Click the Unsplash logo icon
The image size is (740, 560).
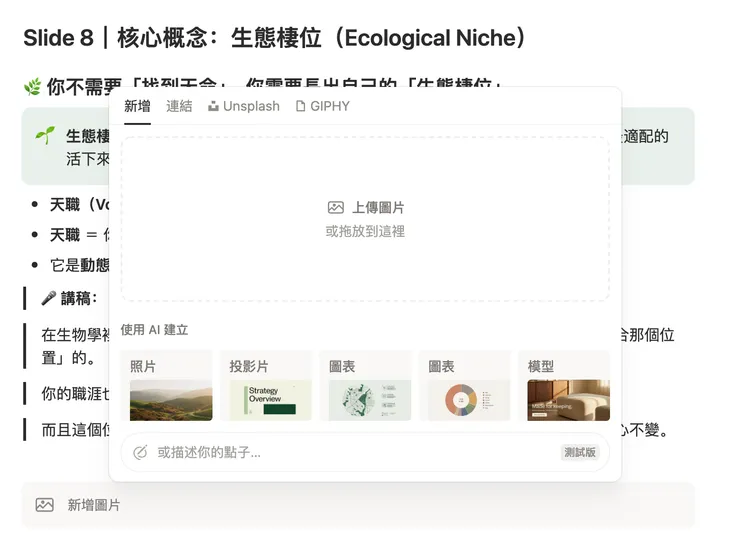(213, 107)
